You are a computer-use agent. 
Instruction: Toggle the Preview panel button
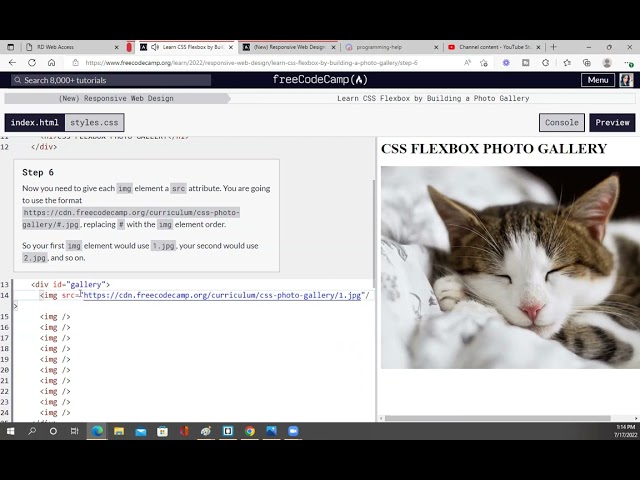coord(612,122)
